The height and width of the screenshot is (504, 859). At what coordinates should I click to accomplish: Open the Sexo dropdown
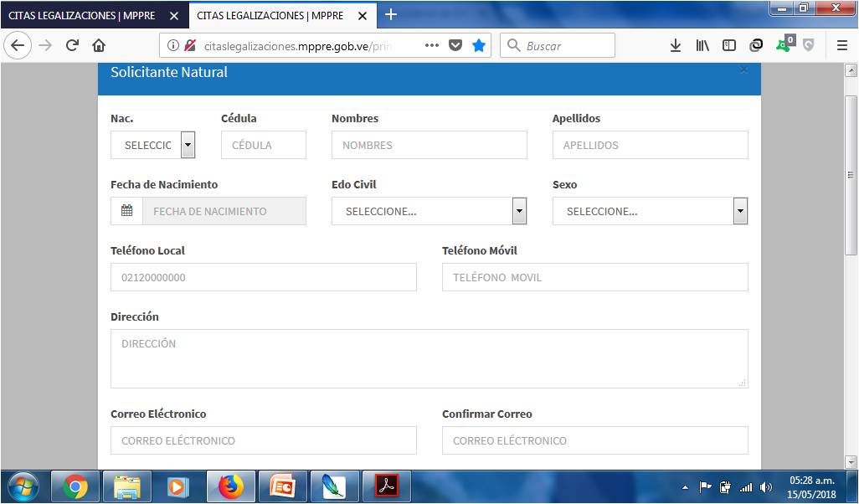(651, 212)
